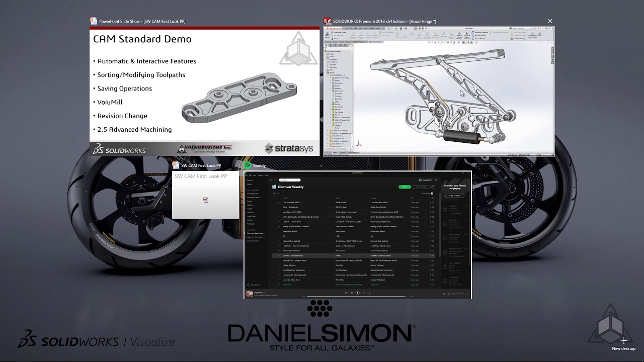Click the SOLIDWORKS icon beside window title

tap(327, 21)
